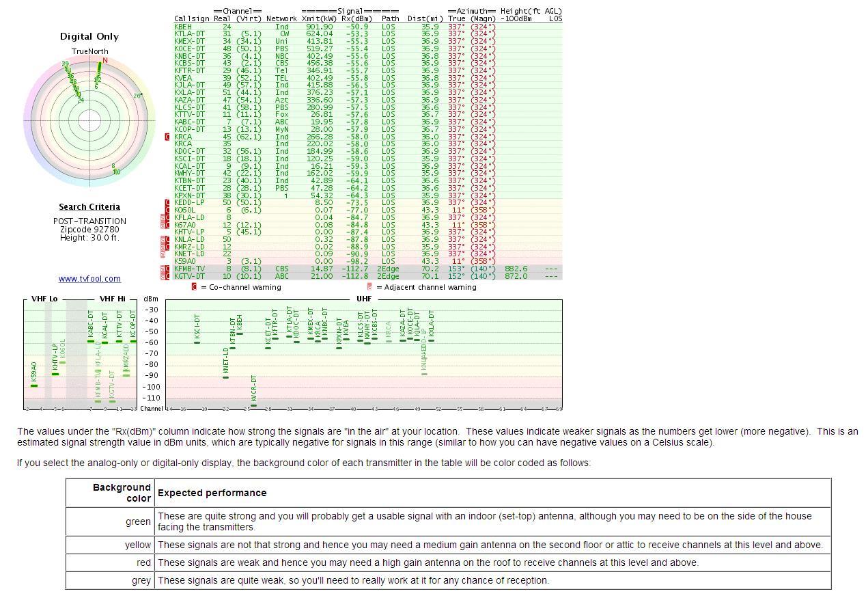
Task: Click the Height: 30.0 ft. text
Action: pyautogui.click(x=89, y=238)
